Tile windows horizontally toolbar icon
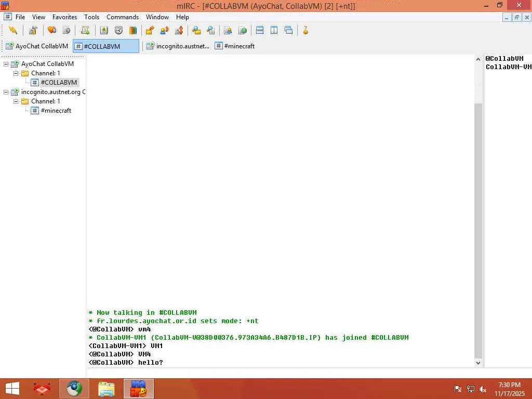Screen dimensions: 532x399 [x=260, y=31]
